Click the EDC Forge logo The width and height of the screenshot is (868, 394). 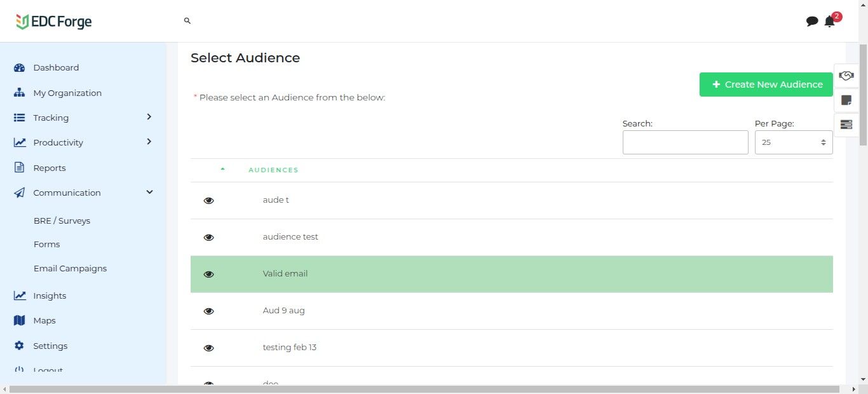(x=54, y=22)
